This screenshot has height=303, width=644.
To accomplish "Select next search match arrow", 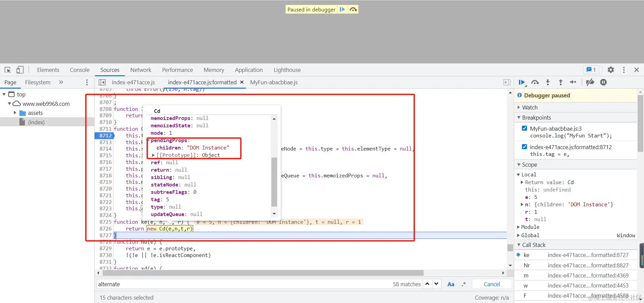I will pos(436,284).
